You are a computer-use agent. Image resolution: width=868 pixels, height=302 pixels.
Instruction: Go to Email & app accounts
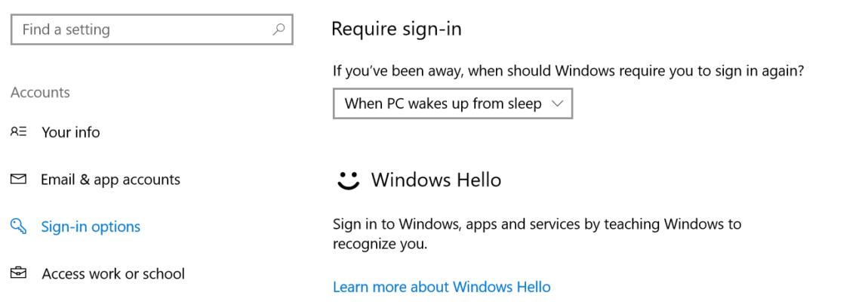[x=110, y=180]
